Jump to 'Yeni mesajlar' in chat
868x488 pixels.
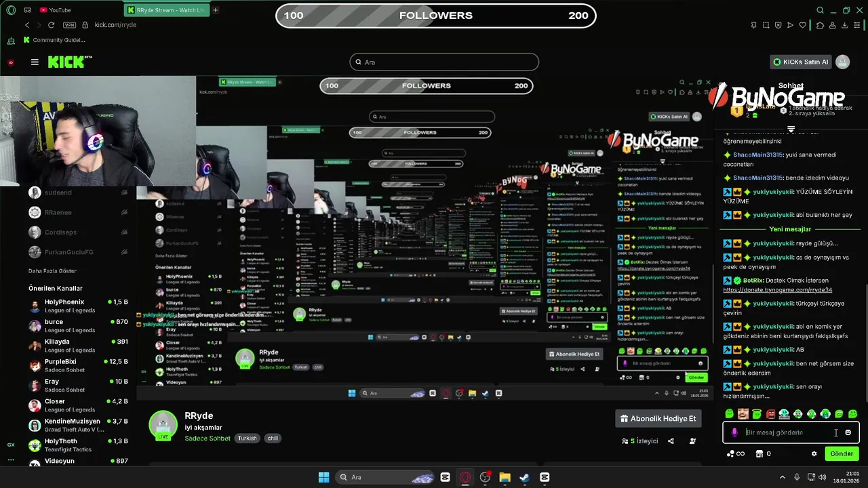click(x=790, y=229)
